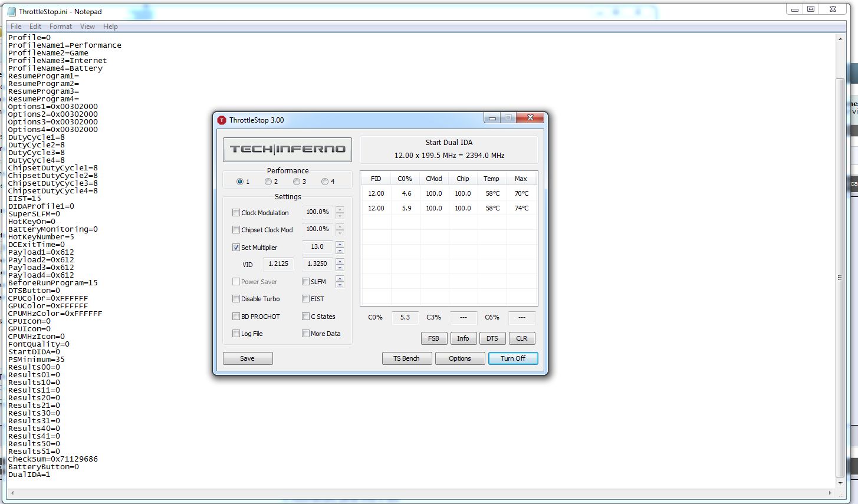Click the TechInferno logo banner
858x504 pixels.
click(287, 149)
